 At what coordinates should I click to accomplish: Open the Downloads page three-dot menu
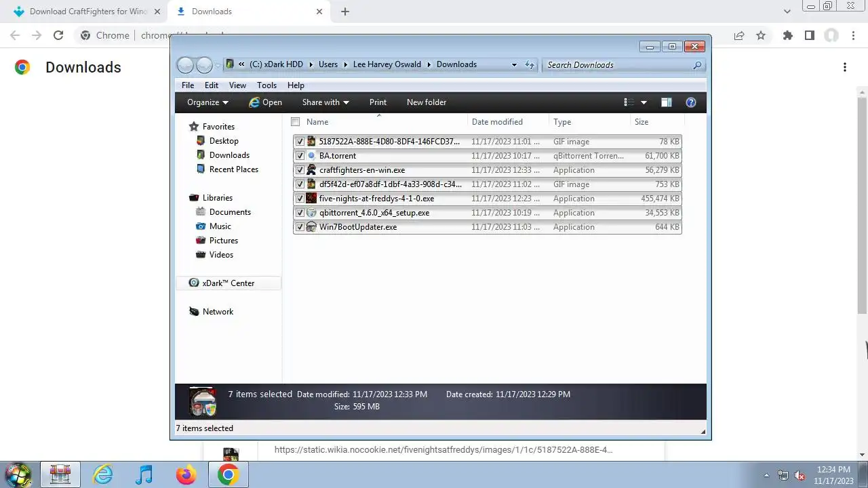coord(845,67)
